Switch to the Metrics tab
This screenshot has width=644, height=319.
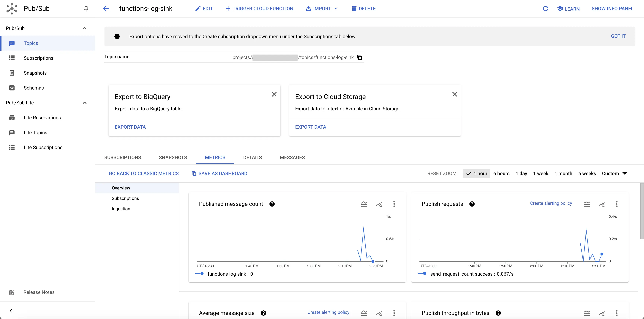(215, 157)
